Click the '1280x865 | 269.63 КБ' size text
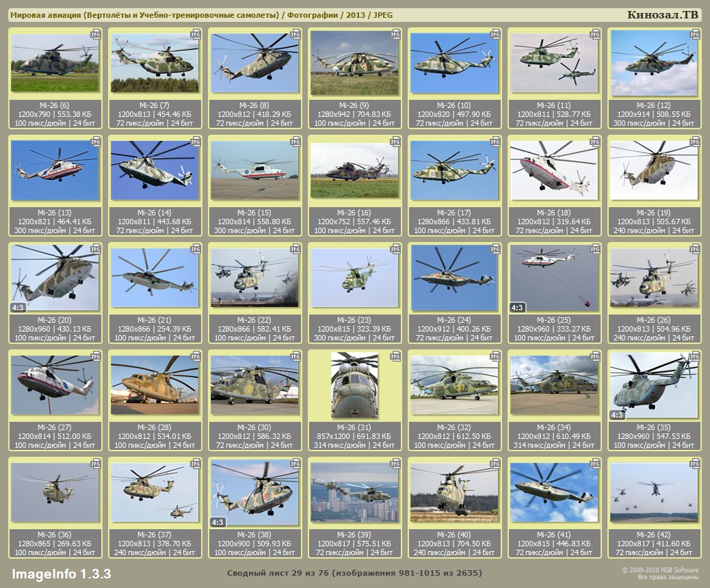This screenshot has height=588, width=710. point(54,543)
